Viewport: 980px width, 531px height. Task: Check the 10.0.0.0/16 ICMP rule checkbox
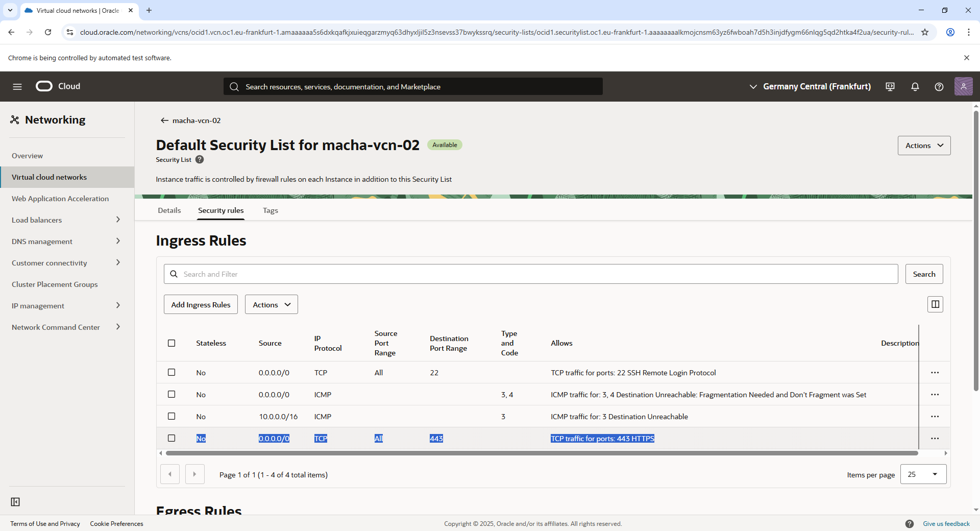point(171,417)
